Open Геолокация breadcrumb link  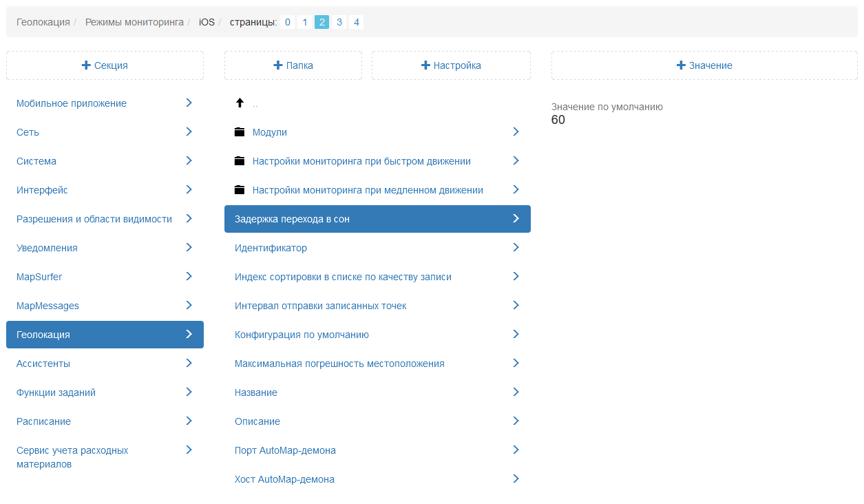[x=43, y=22]
